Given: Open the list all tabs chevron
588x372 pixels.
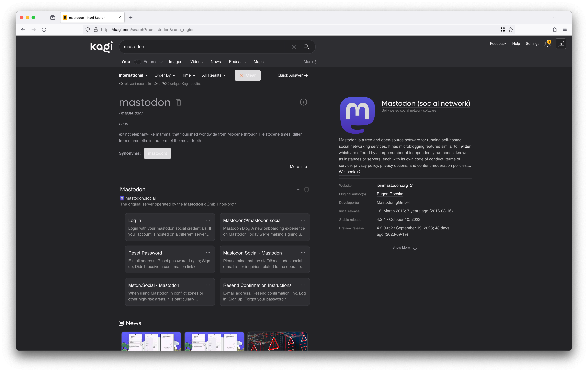Looking at the screenshot, I should [x=554, y=17].
